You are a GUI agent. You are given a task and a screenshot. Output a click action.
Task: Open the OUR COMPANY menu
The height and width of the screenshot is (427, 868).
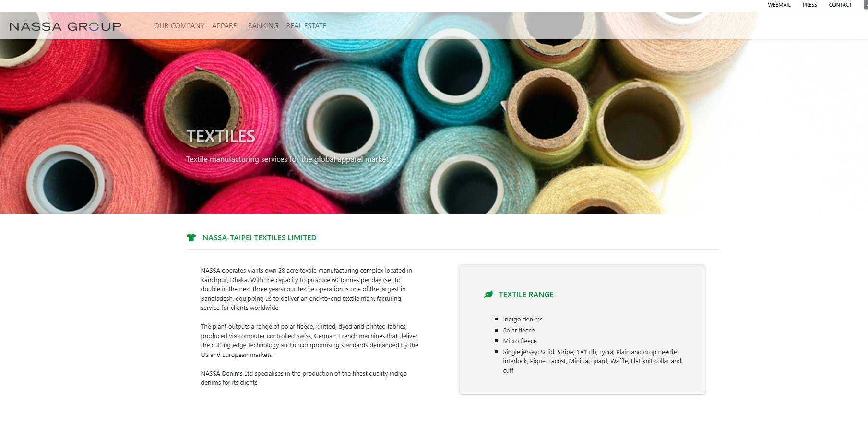[x=179, y=26]
